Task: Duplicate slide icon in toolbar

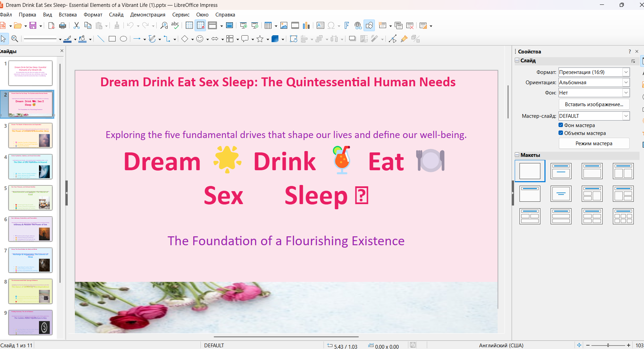Action: point(398,26)
